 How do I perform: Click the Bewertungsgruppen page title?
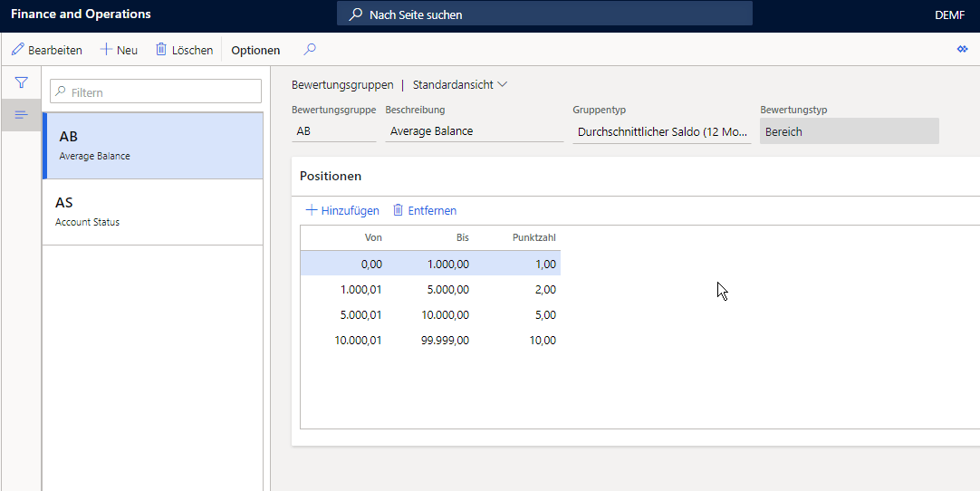[x=342, y=84]
